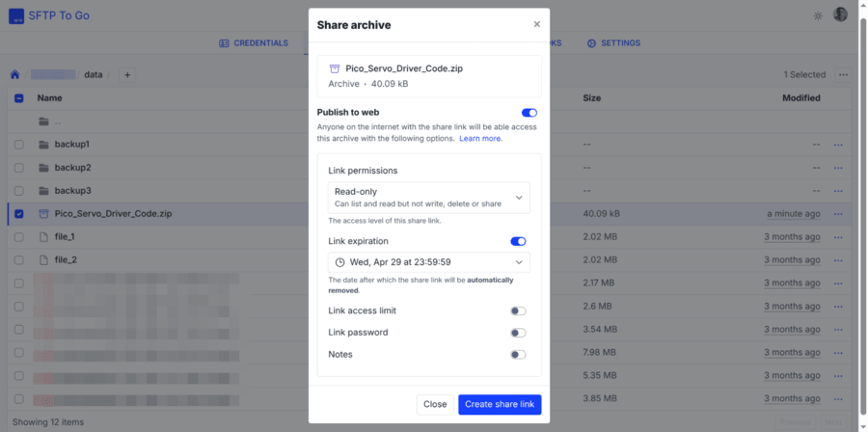Enable the Link password toggle
This screenshot has height=432, width=868.
pyautogui.click(x=518, y=333)
